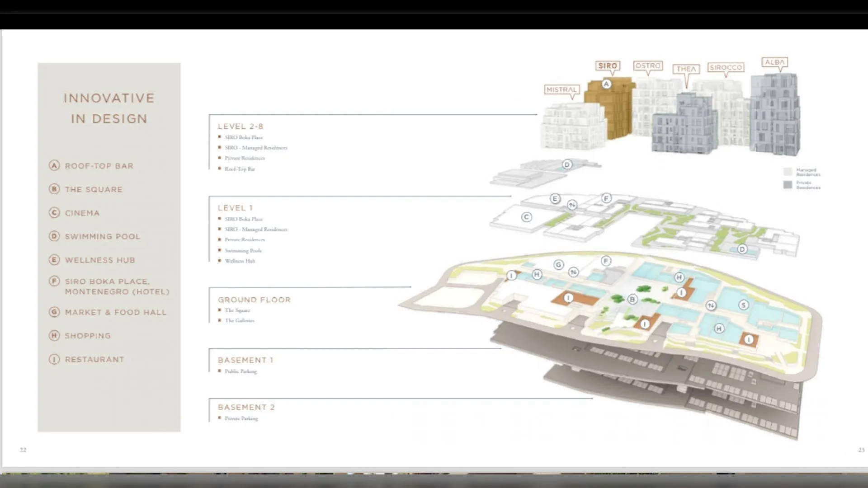Click The Square bullet under Ground Floor
The width and height of the screenshot is (868, 488).
point(237,310)
